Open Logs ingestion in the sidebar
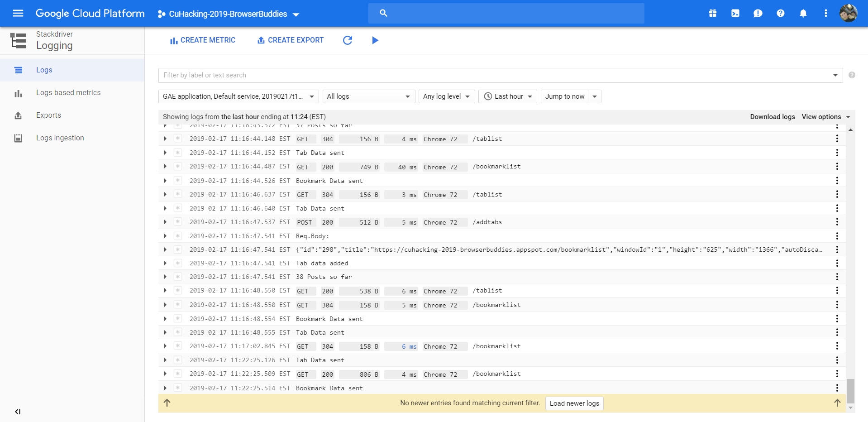 point(72,138)
